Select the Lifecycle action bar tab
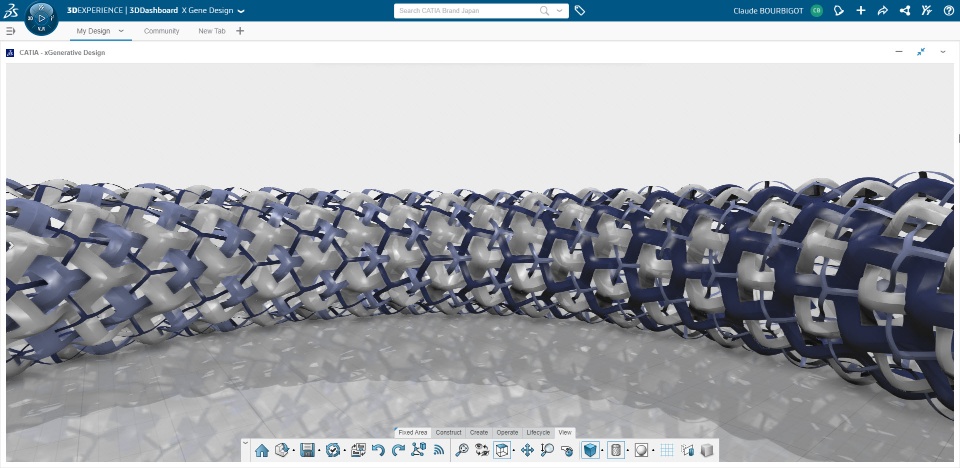 coord(538,432)
